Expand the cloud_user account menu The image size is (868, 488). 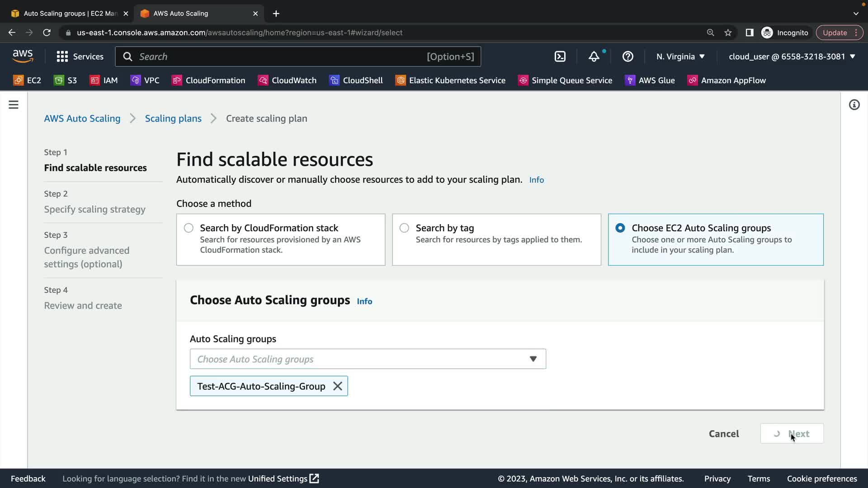[x=792, y=56]
